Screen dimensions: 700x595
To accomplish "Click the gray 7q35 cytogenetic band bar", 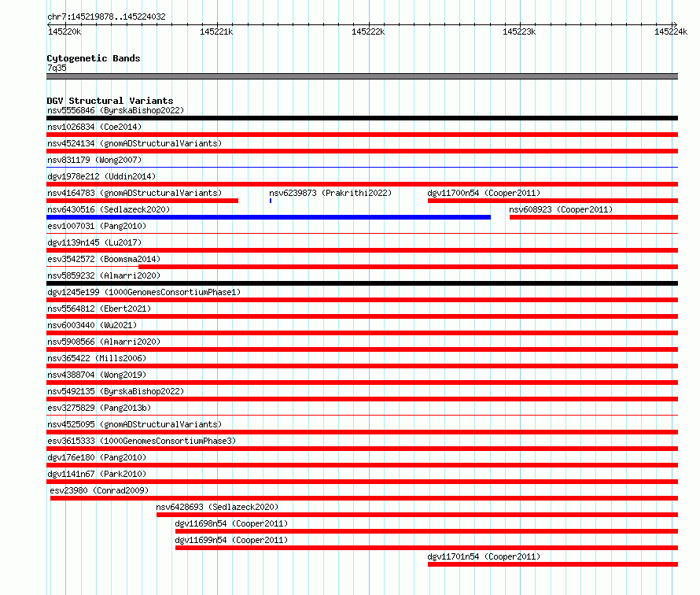I will [x=362, y=76].
